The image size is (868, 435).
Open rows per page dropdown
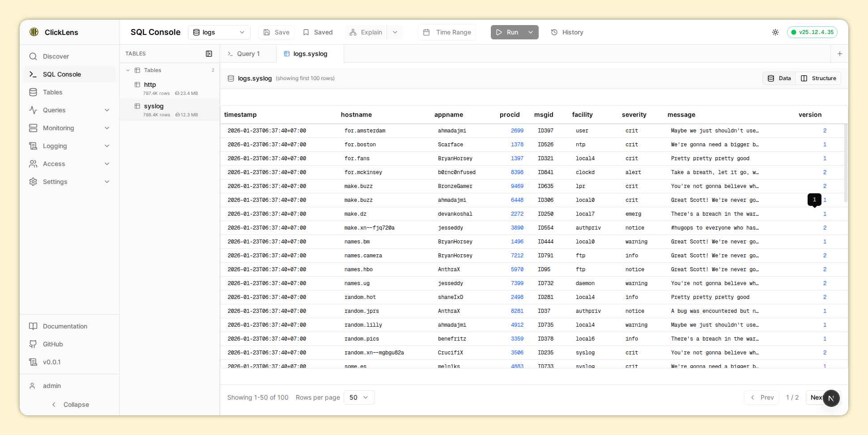point(359,397)
